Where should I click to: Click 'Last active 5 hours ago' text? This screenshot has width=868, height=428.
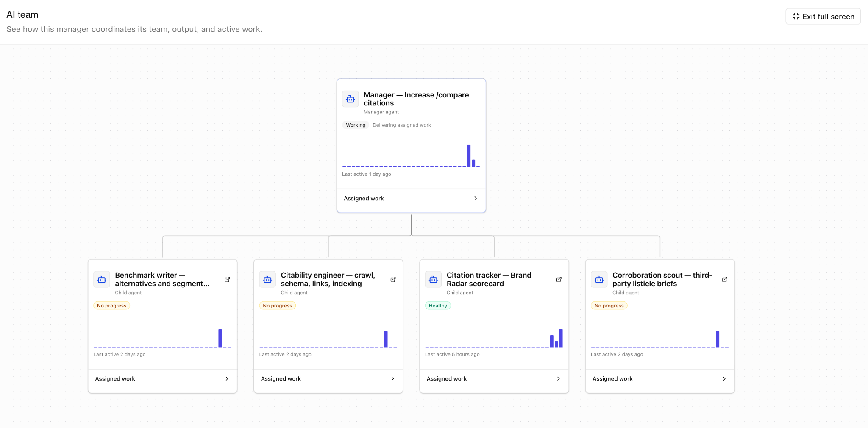(x=452, y=354)
